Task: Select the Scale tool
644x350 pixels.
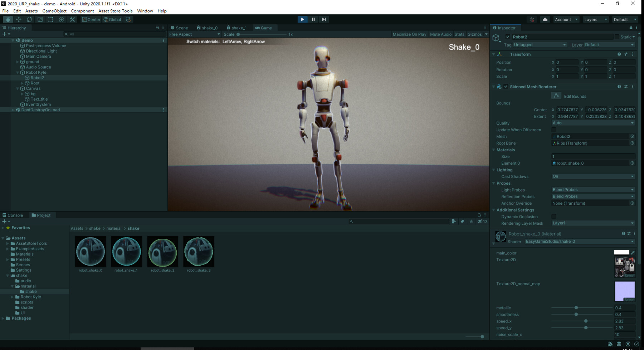Action: click(x=40, y=19)
